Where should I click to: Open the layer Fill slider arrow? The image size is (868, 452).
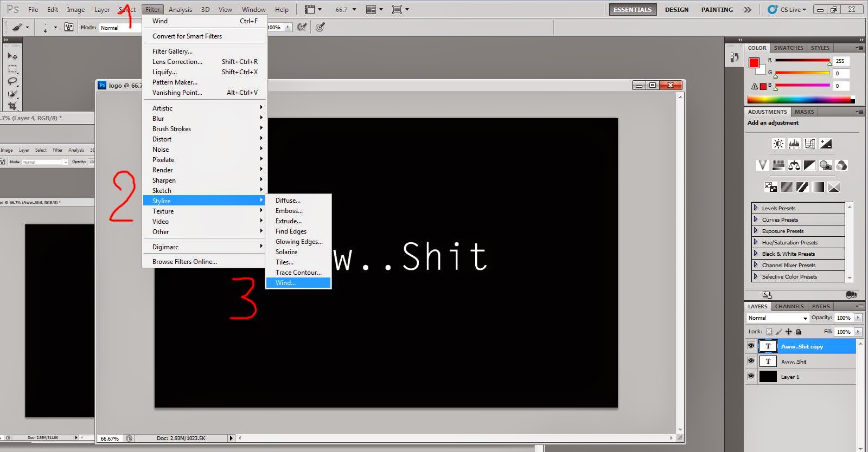(x=858, y=332)
